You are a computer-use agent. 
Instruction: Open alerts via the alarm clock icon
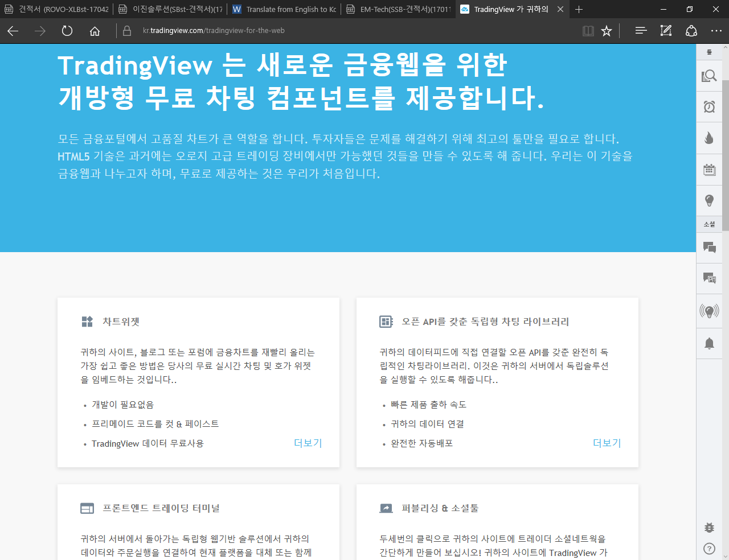709,106
